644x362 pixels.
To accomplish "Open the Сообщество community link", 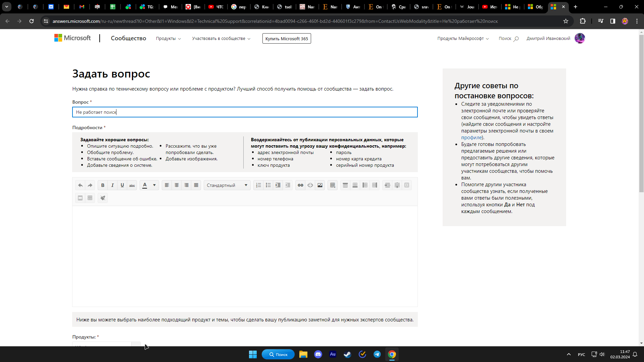I will (129, 38).
